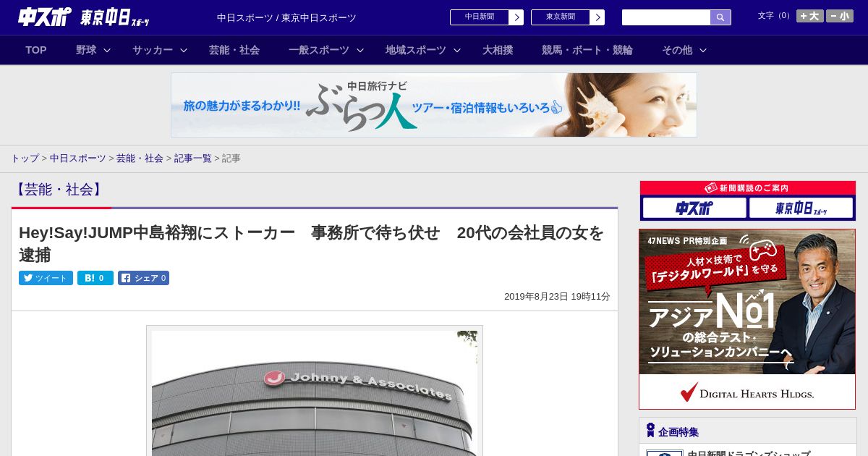
Task: Open the Digital Hearts Hldgs advertisement
Action: 747,319
